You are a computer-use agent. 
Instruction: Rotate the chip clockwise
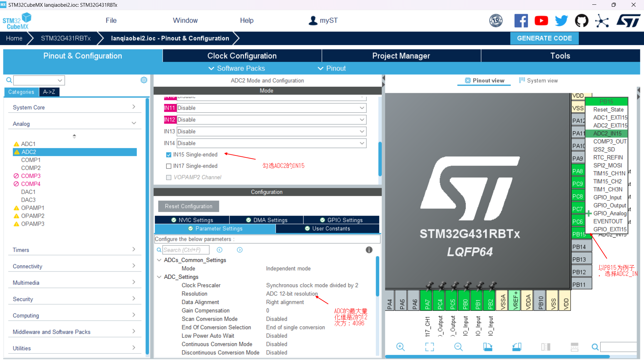tap(488, 347)
